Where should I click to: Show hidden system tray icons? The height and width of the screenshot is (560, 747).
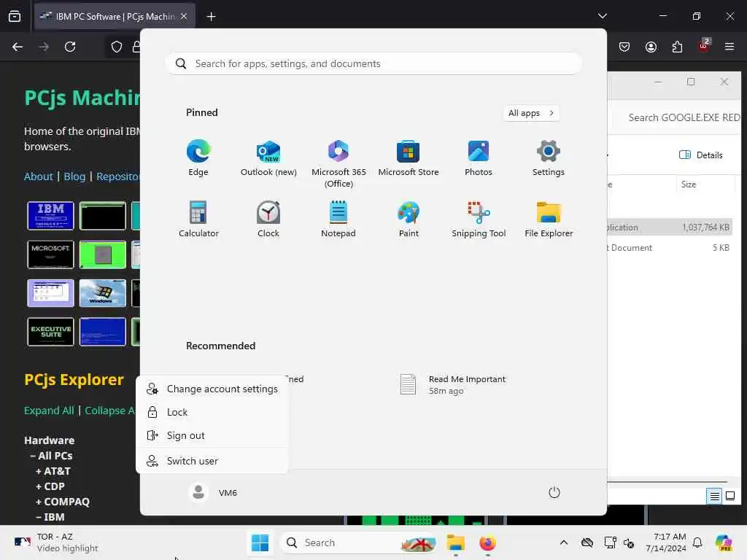point(564,542)
